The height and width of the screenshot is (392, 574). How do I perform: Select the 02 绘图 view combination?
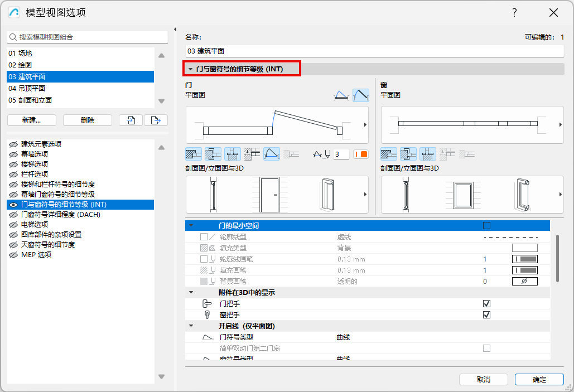[x=80, y=65]
